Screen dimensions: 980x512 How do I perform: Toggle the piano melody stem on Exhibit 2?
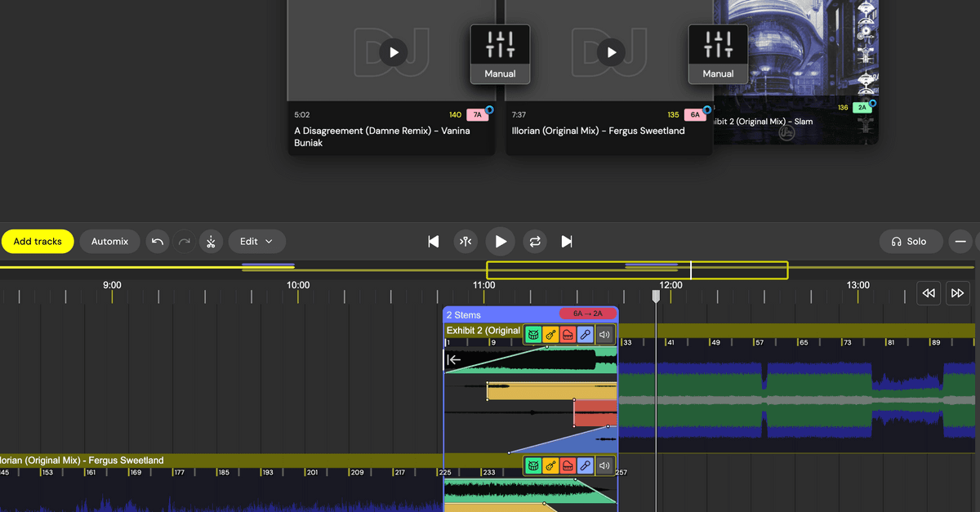tap(568, 334)
